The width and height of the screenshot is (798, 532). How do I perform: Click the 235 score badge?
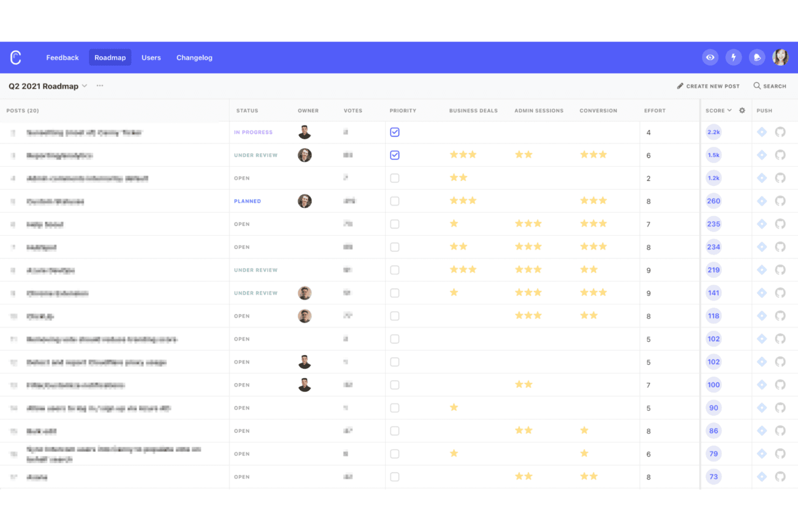[713, 224]
